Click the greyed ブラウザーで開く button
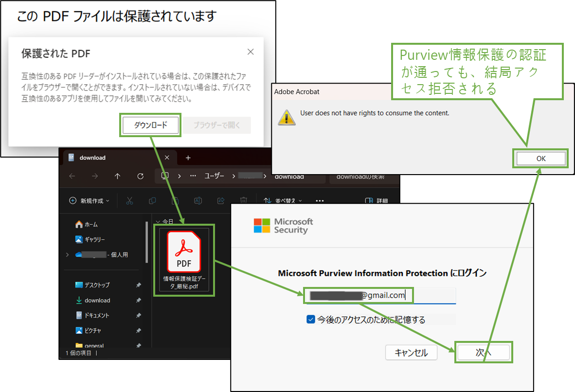The height and width of the screenshot is (392, 575). tap(217, 125)
